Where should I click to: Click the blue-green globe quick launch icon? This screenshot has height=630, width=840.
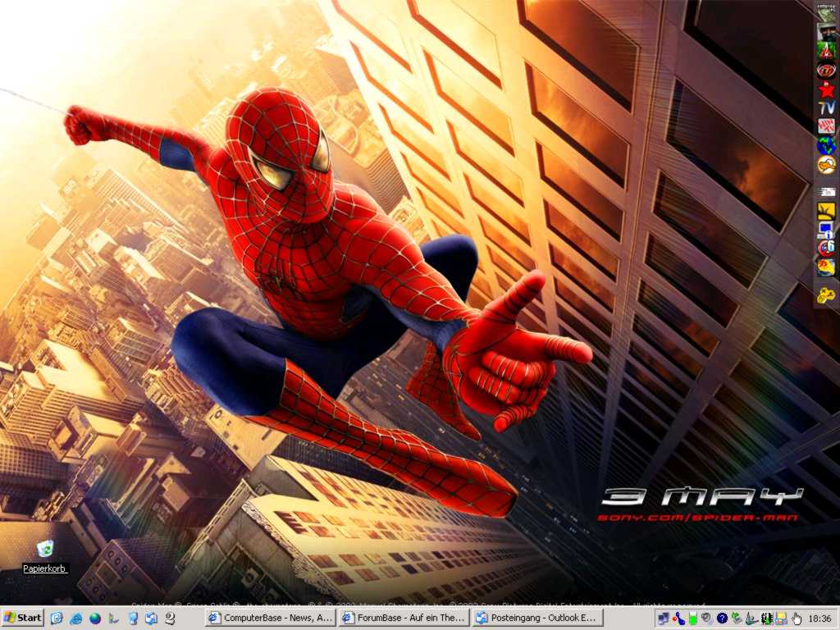(95, 619)
